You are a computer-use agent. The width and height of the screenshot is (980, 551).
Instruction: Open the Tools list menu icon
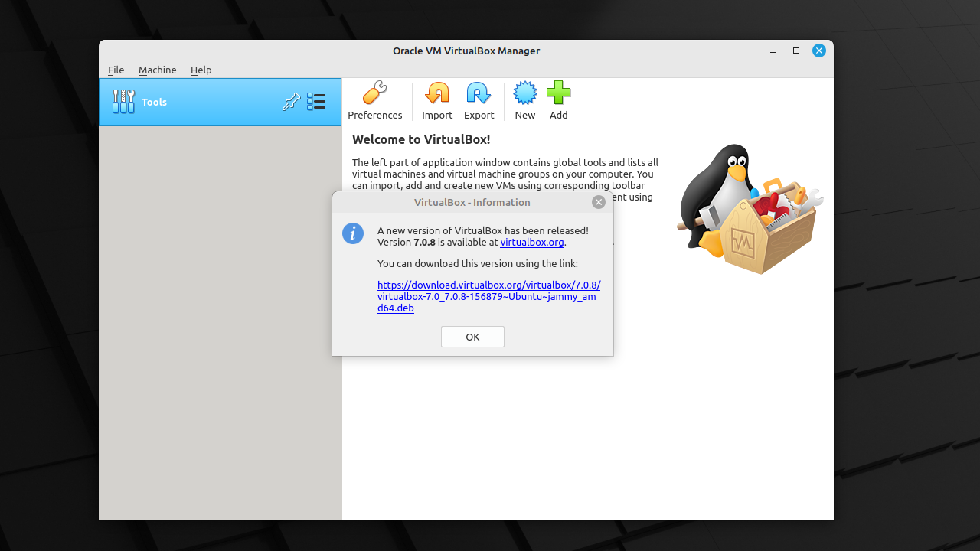coord(316,102)
